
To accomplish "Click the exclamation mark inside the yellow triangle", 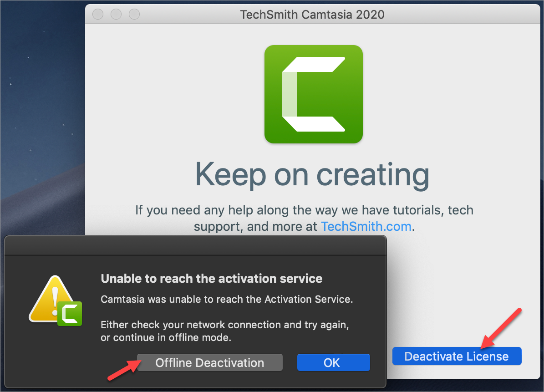I will pyautogui.click(x=55, y=296).
